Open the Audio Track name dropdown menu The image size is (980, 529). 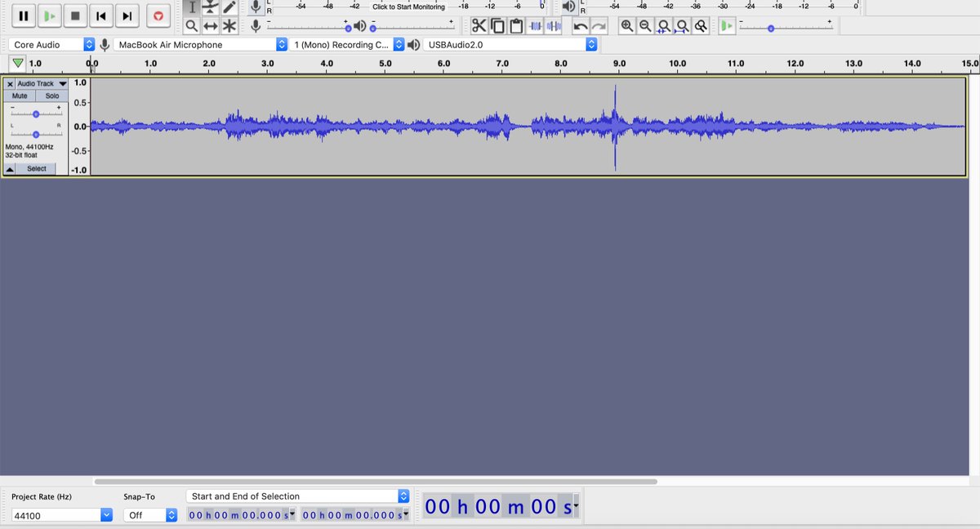[x=42, y=83]
